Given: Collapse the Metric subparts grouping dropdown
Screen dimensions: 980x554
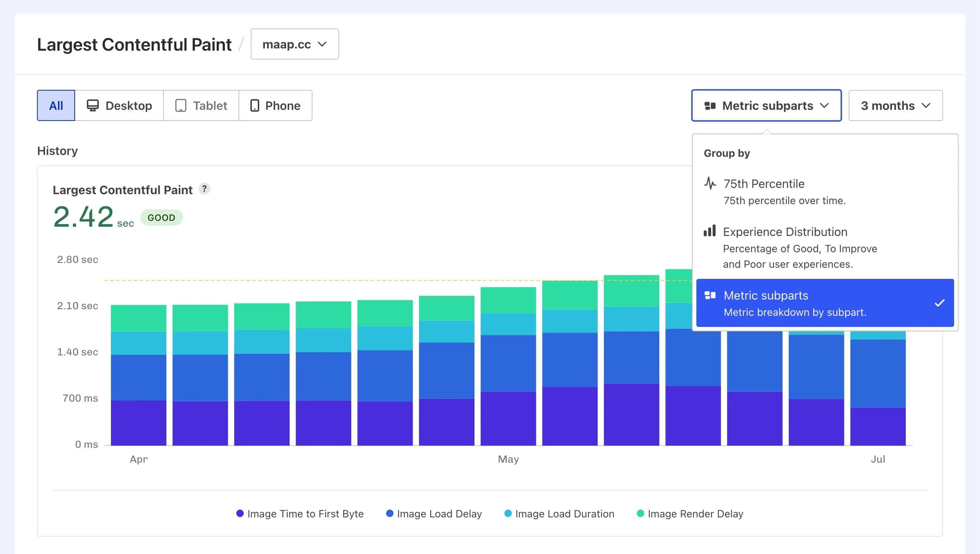Looking at the screenshot, I should click(x=766, y=105).
